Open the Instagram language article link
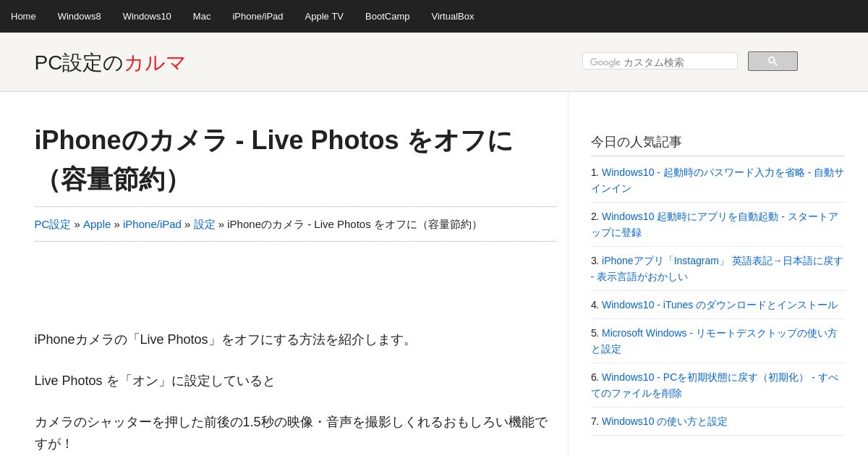The image size is (868, 456). pos(718,269)
